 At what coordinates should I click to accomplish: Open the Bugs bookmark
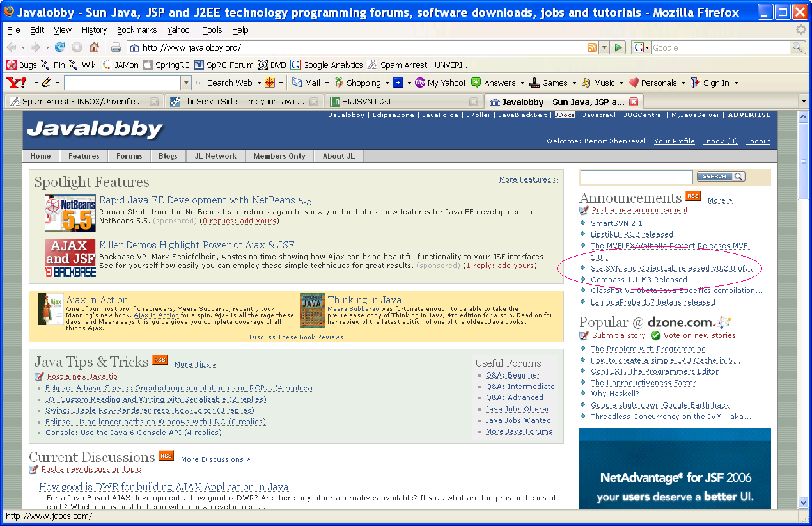pos(22,65)
